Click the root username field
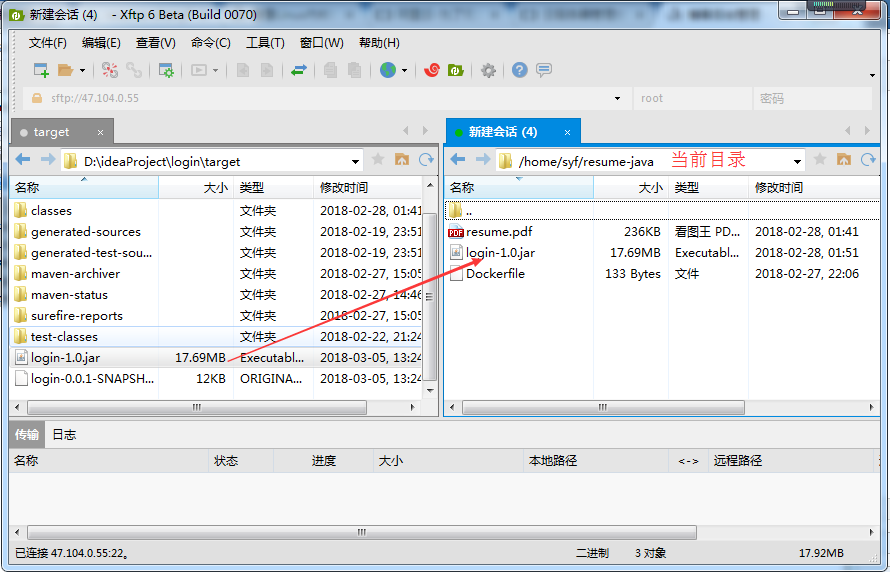Screen dimensions: 890x572 click(x=692, y=98)
